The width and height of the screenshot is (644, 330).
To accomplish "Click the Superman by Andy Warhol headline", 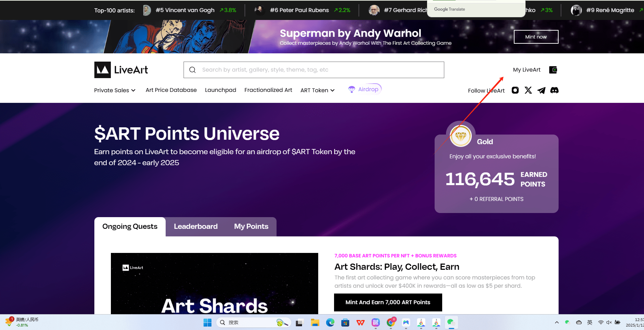I will [x=350, y=33].
